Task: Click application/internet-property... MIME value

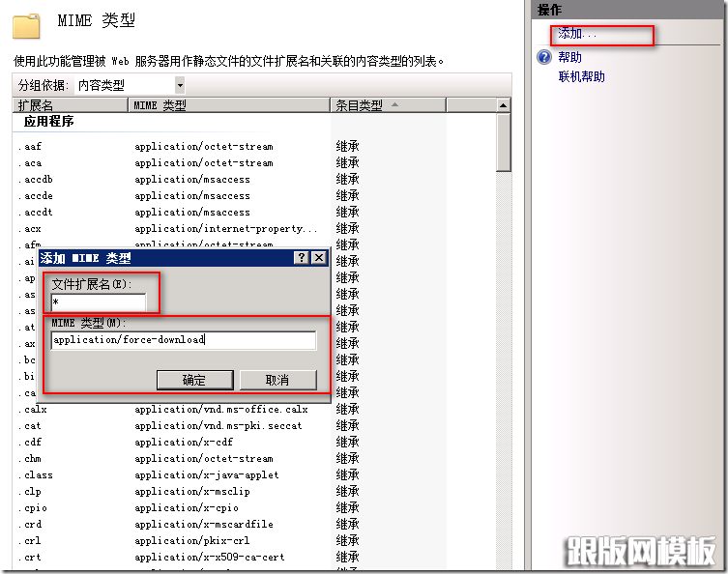Action: (x=226, y=229)
